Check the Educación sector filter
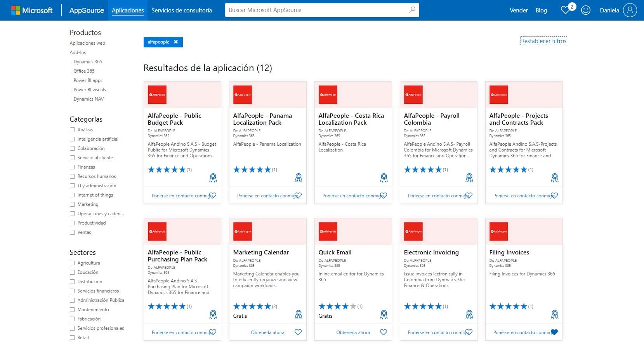Viewport: 644px width, 350px height. (x=72, y=272)
